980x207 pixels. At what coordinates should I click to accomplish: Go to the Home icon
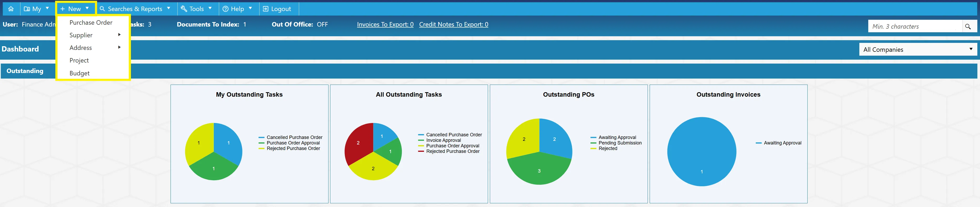11,9
